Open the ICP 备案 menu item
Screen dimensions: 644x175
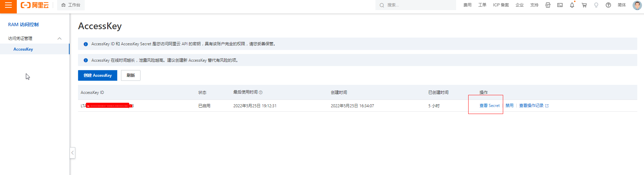(500, 5)
